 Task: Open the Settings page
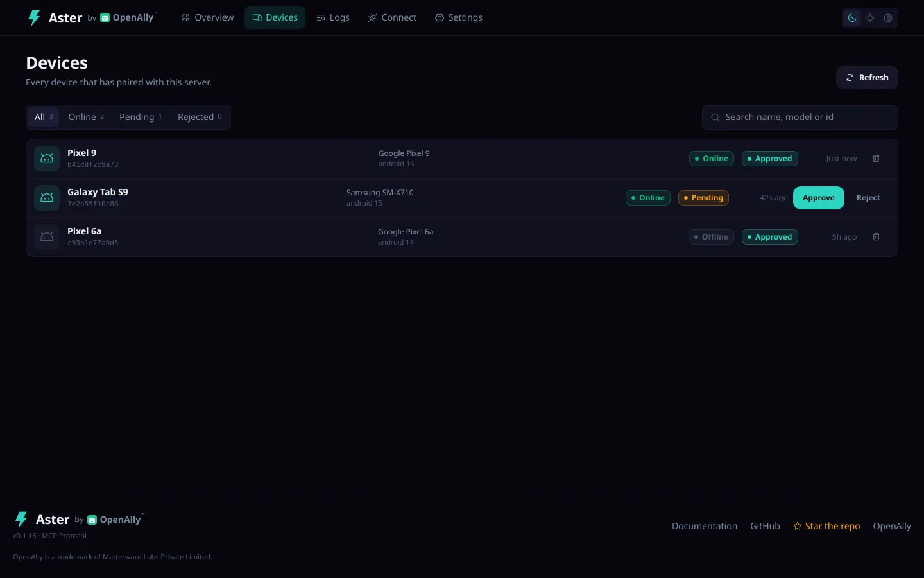459,18
